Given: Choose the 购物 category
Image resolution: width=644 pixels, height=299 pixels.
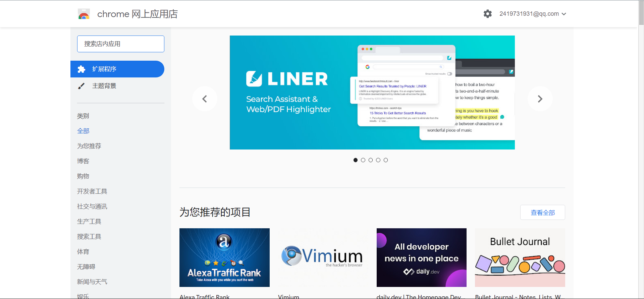Looking at the screenshot, I should [83, 176].
